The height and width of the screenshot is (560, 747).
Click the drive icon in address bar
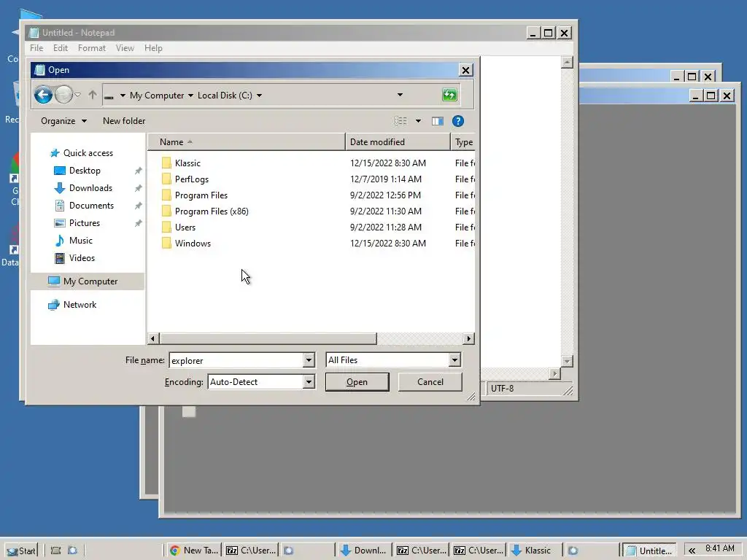point(109,97)
